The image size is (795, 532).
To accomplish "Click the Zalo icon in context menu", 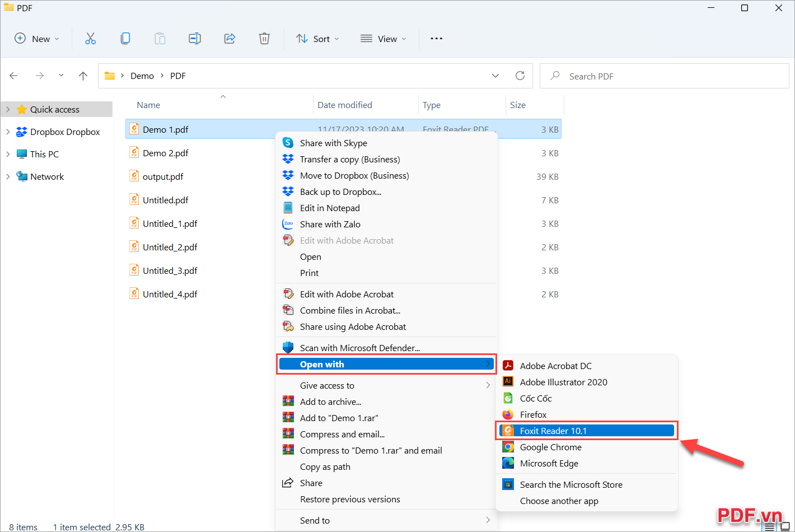I will 288,224.
